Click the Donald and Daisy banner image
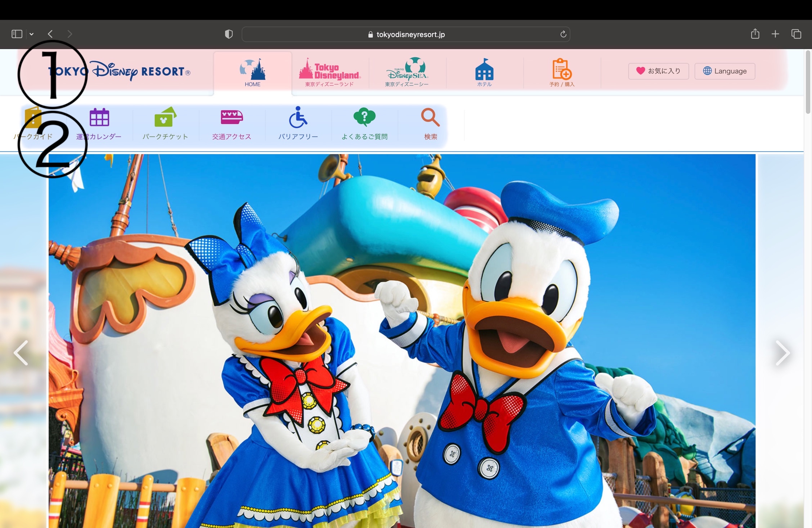 pyautogui.click(x=402, y=341)
